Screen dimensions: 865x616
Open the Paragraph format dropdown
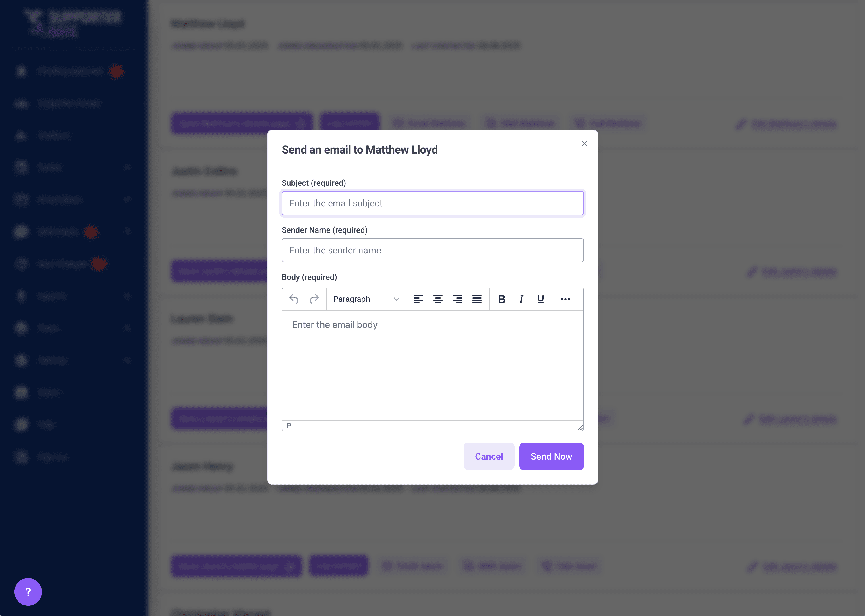click(x=366, y=299)
